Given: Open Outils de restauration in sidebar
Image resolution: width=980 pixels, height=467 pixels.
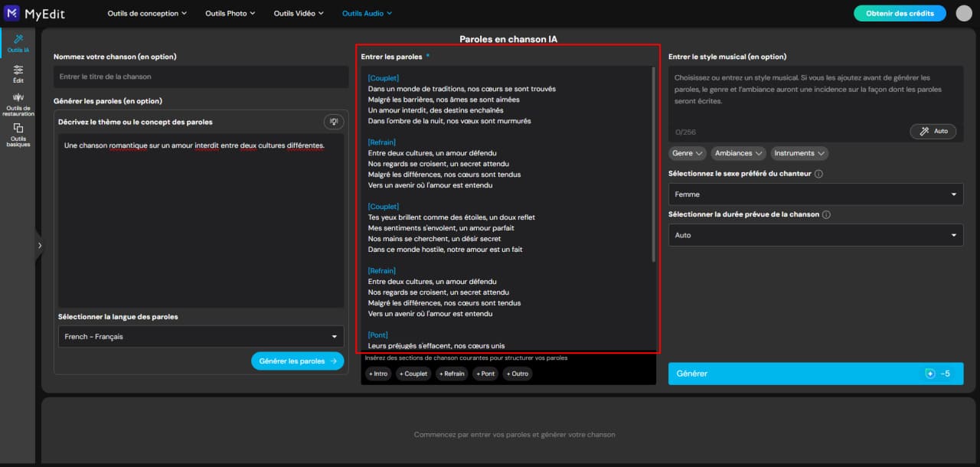Looking at the screenshot, I should coord(18,105).
